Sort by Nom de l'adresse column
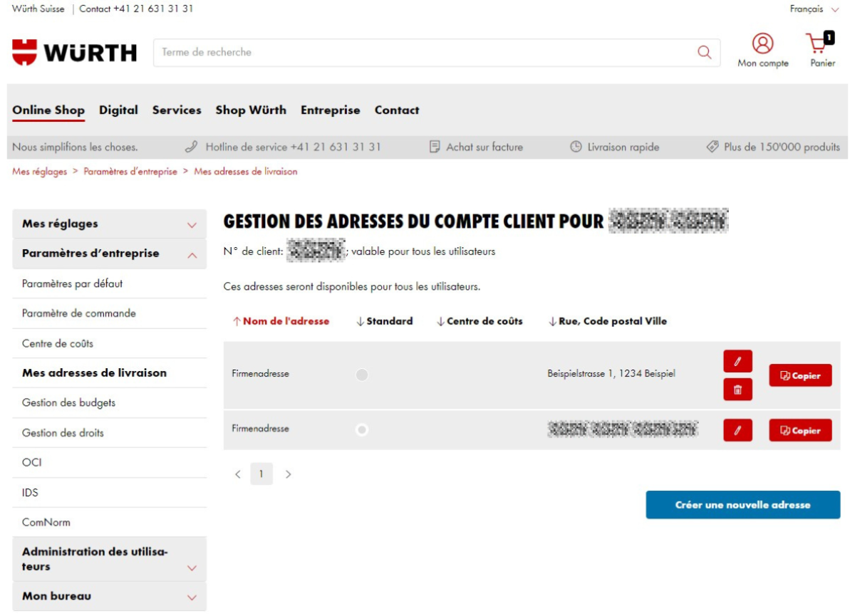This screenshot has width=855, height=616. pyautogui.click(x=281, y=321)
